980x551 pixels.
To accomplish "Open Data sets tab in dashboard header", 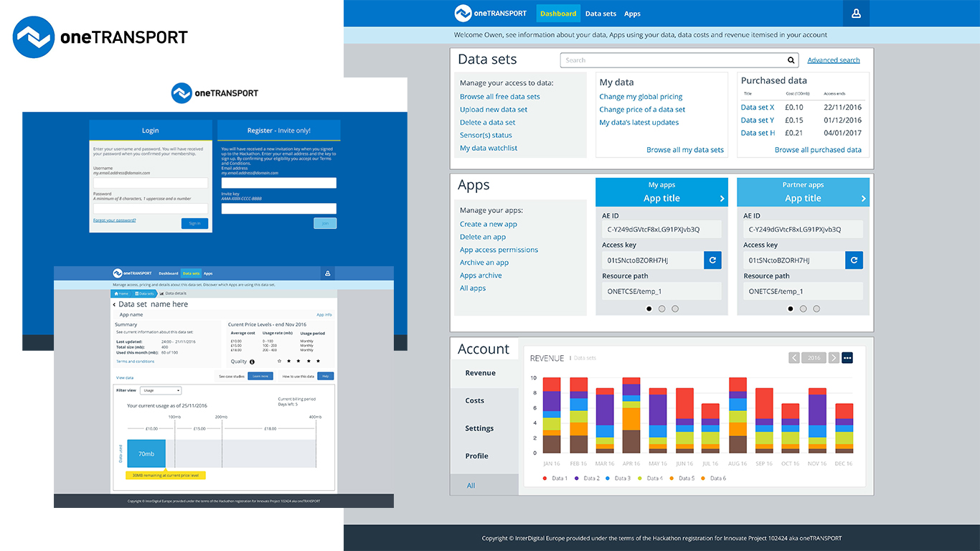I will tap(600, 14).
